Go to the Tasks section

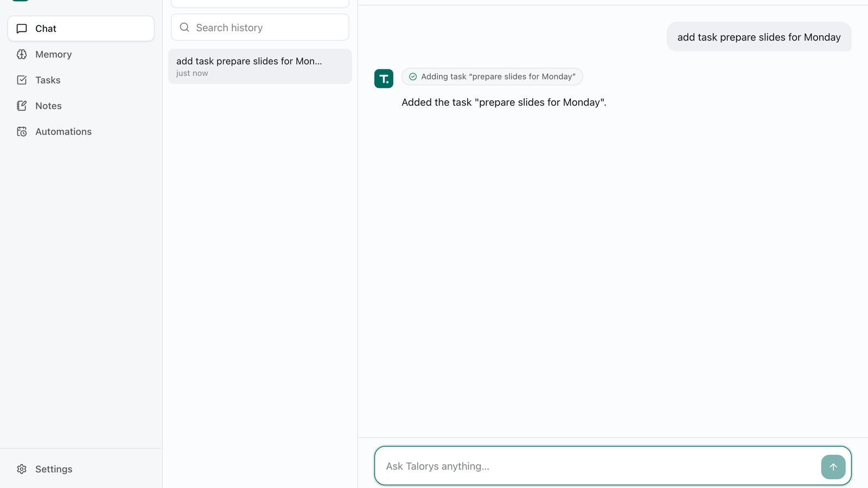(x=81, y=80)
